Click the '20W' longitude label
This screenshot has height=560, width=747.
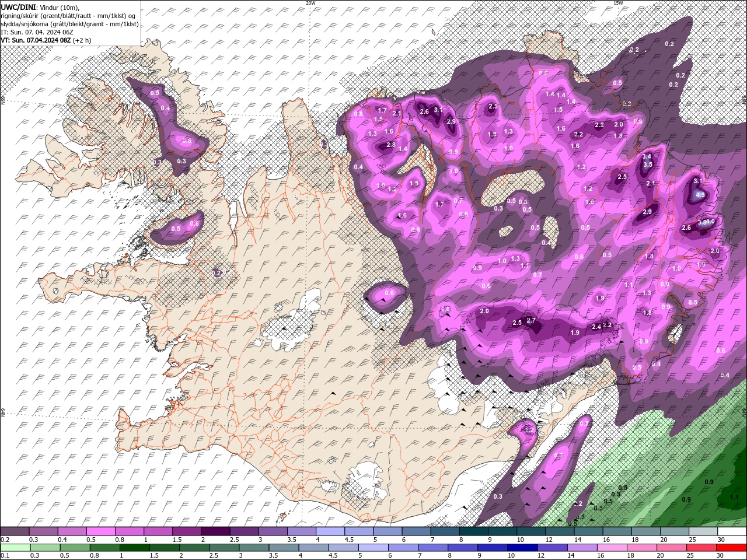coord(310,3)
